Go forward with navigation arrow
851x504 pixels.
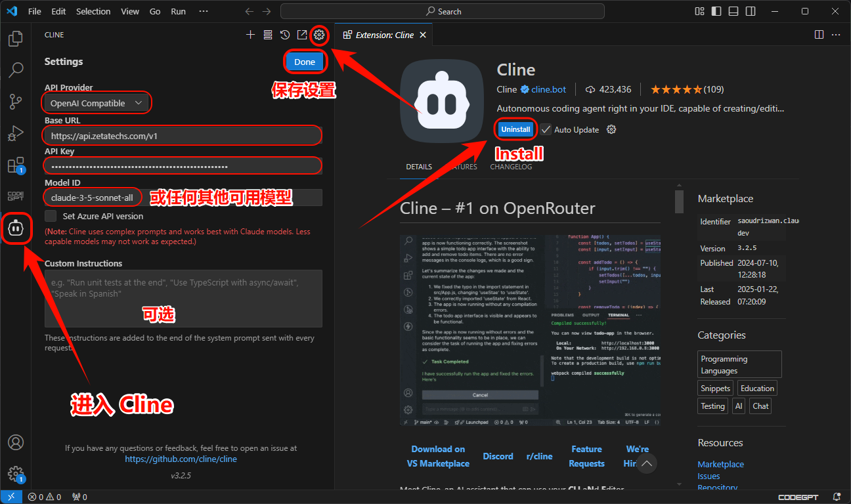tap(266, 11)
